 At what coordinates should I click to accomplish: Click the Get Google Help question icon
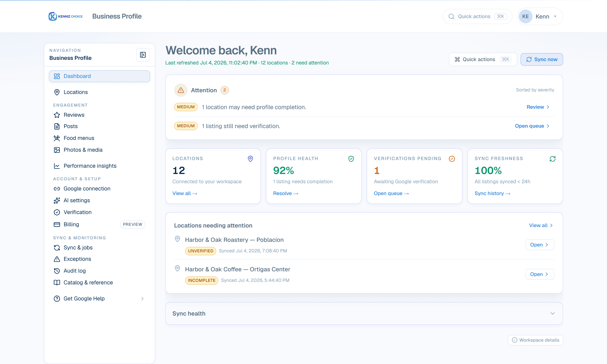coord(57,298)
